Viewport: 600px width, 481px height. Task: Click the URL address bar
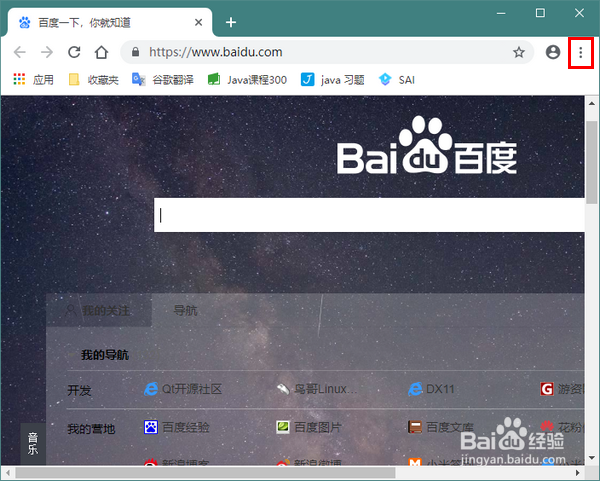pyautogui.click(x=327, y=52)
